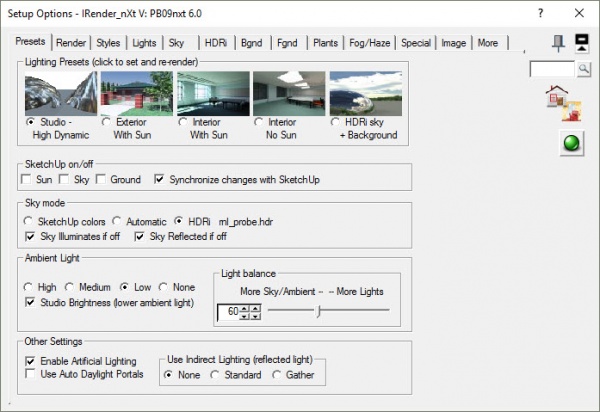Screen dimensions: 600x412
Task: Click the Light balance slider handle
Action: 318,312
